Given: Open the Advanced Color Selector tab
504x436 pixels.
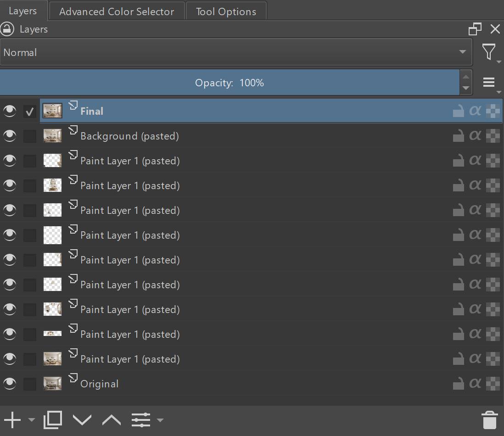Looking at the screenshot, I should click(117, 11).
